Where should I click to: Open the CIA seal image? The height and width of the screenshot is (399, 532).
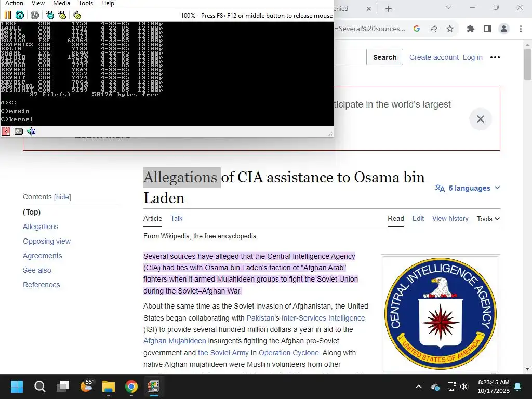pos(441,313)
